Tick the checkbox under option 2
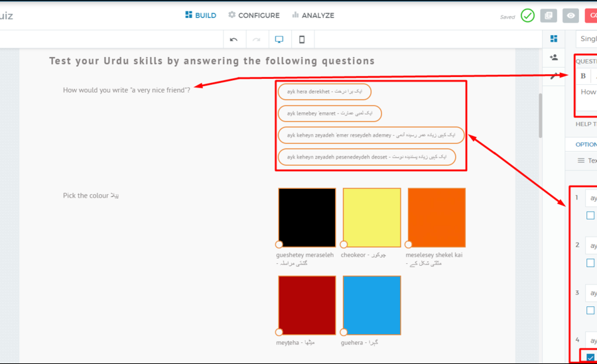The image size is (597, 364). pyautogui.click(x=590, y=263)
